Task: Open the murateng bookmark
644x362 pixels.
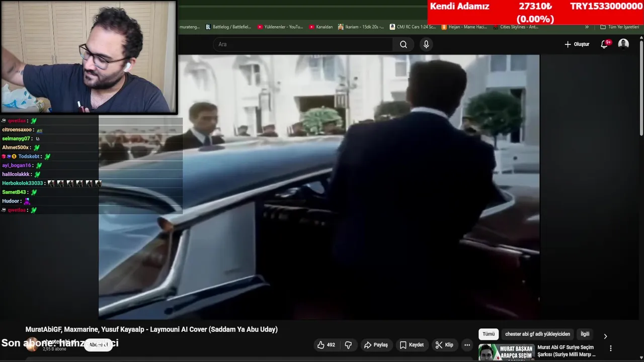Action: (x=190, y=27)
